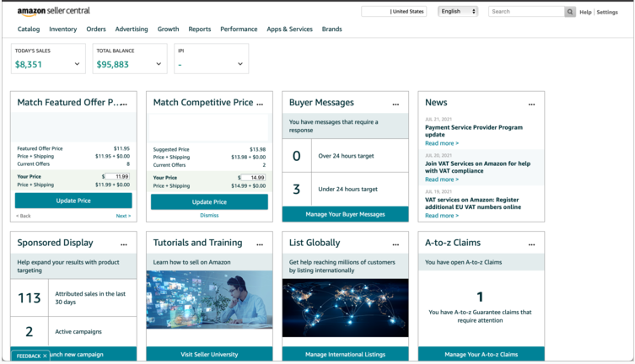Open Tutorials and Training card options menu
This screenshot has height=364, width=635.
click(x=260, y=244)
